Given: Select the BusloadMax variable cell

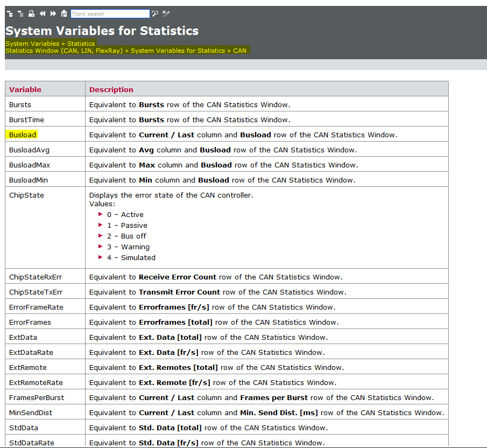Looking at the screenshot, I should click(x=45, y=165).
